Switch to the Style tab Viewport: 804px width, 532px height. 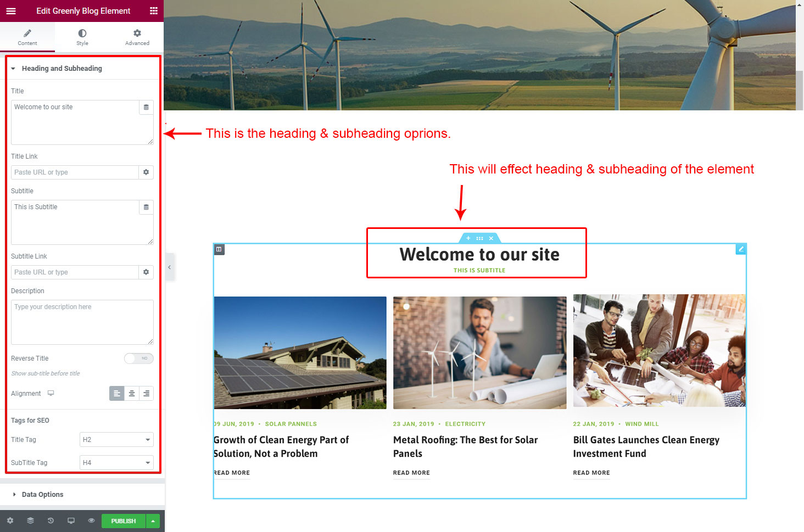click(82, 37)
